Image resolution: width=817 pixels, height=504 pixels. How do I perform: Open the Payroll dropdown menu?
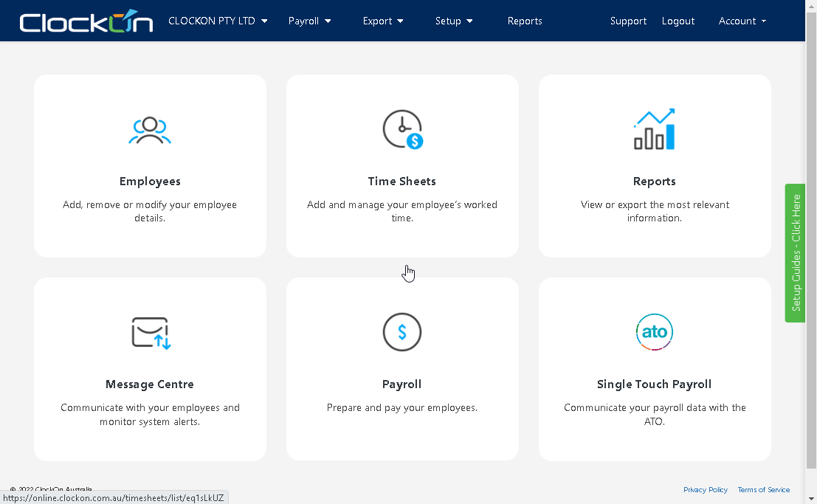(x=309, y=21)
